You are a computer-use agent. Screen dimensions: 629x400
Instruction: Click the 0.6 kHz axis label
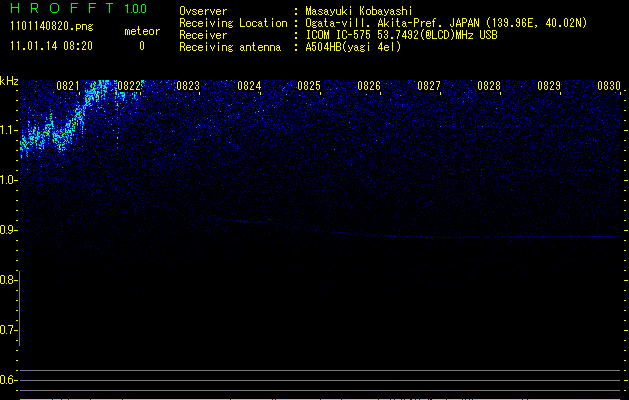coord(7,380)
